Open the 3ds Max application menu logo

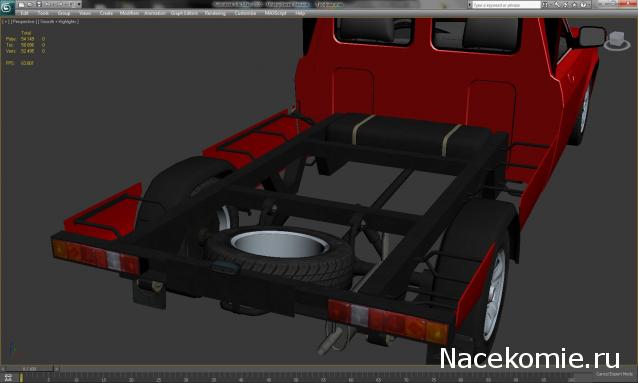(7, 8)
